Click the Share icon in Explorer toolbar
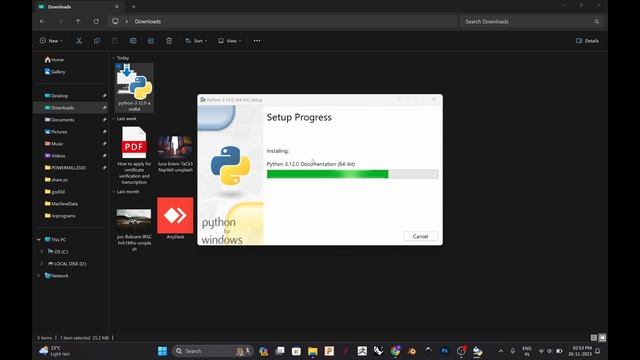 tap(151, 41)
